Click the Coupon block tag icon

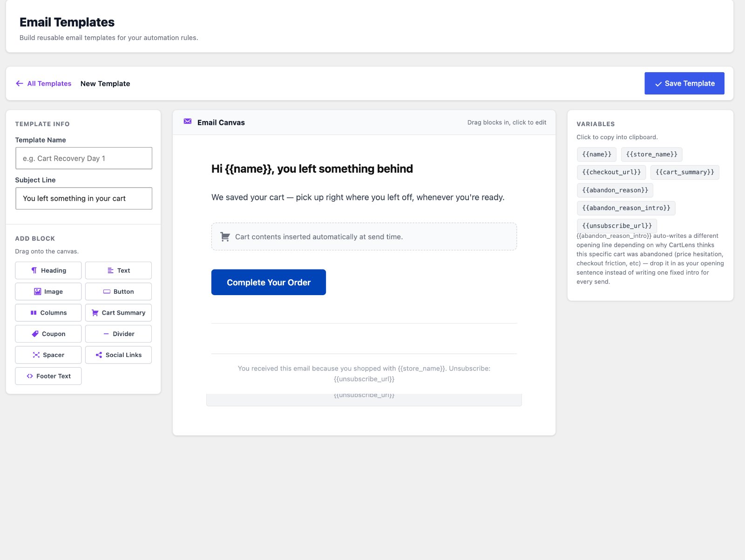(x=35, y=334)
